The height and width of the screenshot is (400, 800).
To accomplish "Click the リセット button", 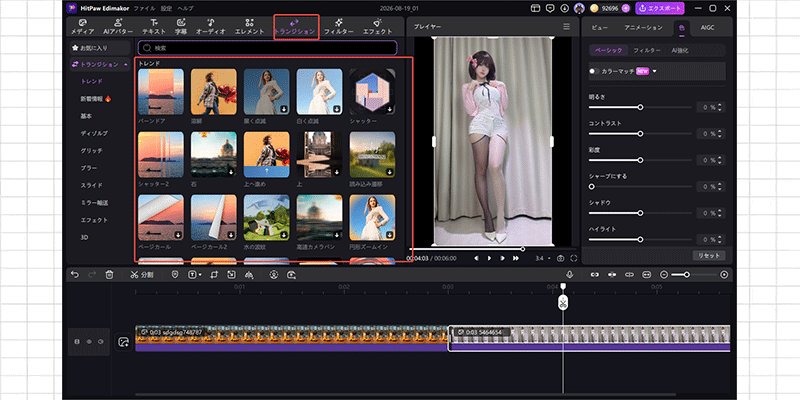I will tap(709, 256).
